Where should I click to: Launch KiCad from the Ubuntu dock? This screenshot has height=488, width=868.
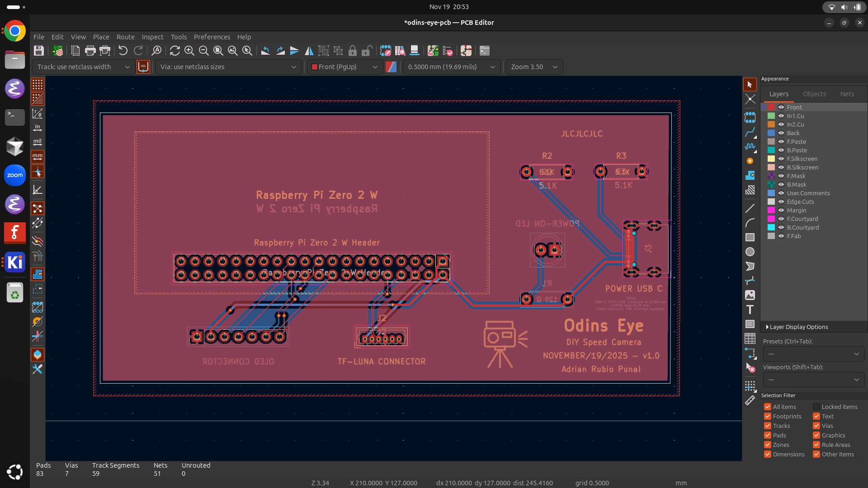click(15, 262)
